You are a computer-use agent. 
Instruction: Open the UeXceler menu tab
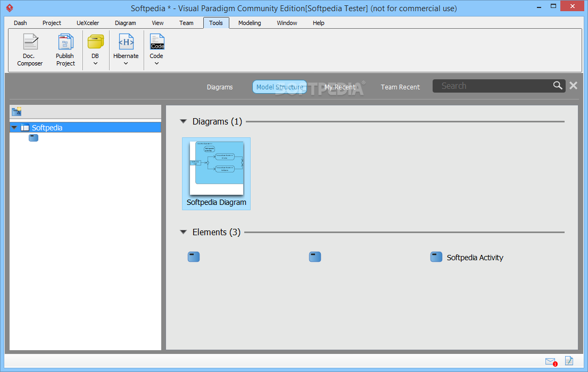pos(88,23)
